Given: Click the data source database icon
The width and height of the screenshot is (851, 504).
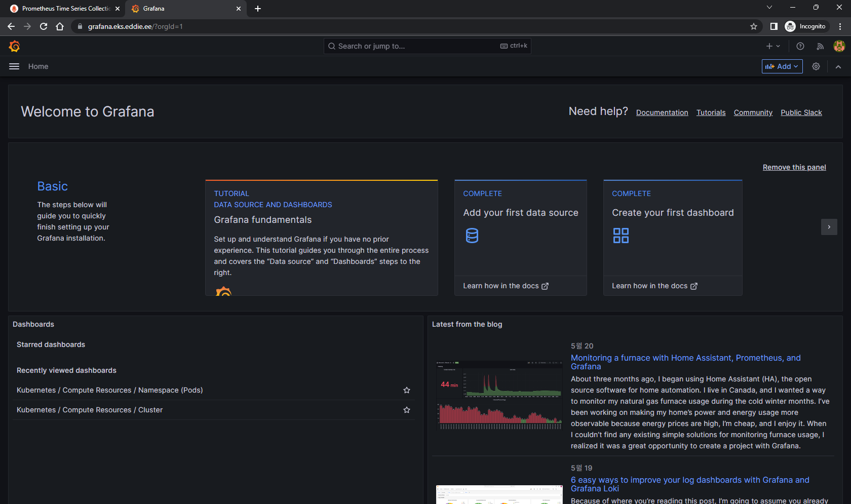Looking at the screenshot, I should (472, 236).
